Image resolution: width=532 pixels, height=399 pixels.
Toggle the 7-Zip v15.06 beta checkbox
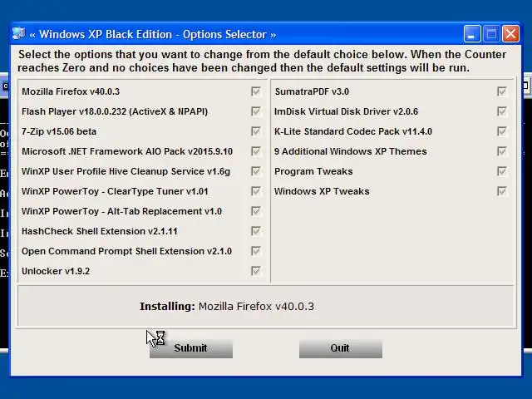pos(256,131)
